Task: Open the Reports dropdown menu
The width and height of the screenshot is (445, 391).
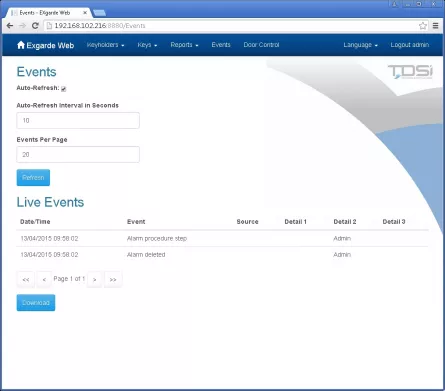Action: pyautogui.click(x=184, y=45)
